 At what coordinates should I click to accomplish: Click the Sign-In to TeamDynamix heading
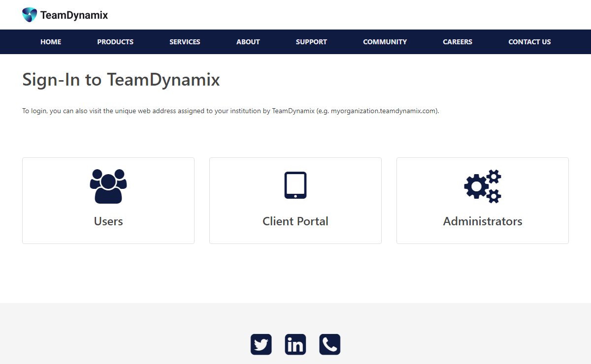click(x=121, y=80)
